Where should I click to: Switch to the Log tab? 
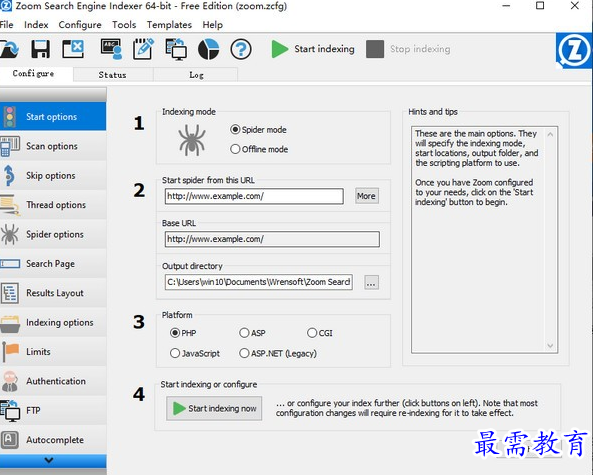(x=196, y=75)
